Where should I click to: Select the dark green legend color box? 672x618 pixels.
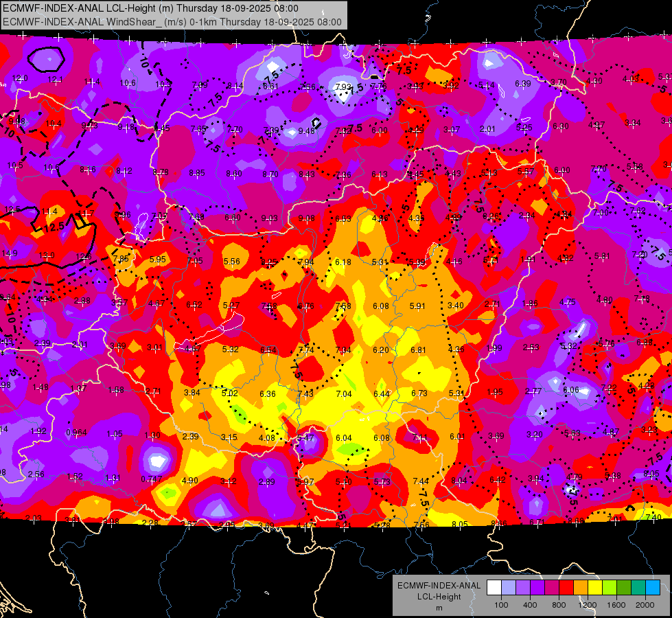[624, 588]
